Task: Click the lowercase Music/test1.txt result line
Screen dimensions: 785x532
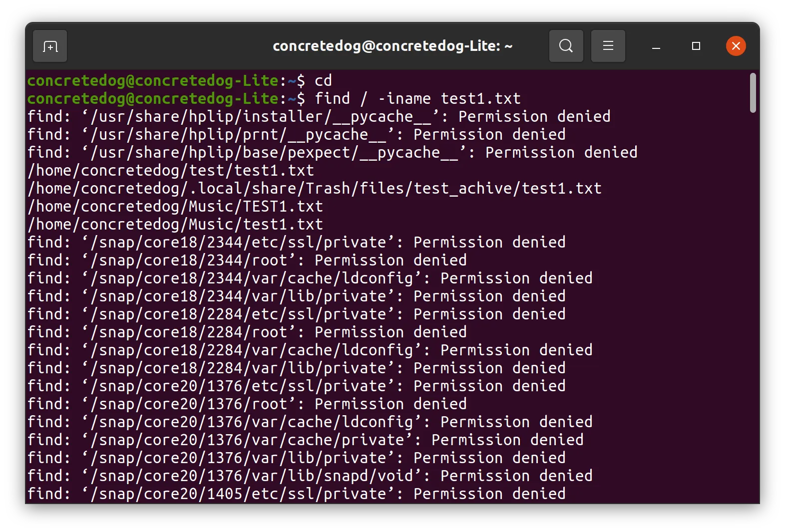Action: [x=175, y=224]
